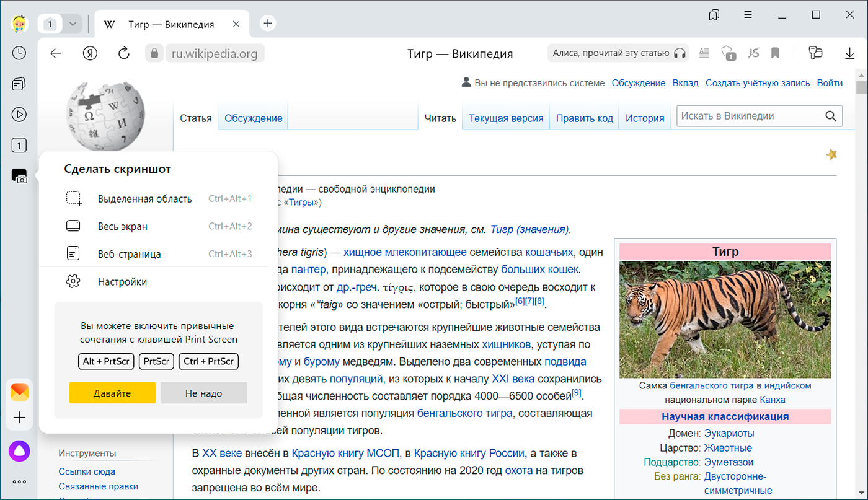The width and height of the screenshot is (868, 500).
Task: Click the screenshot camera icon in sidebar
Action: [19, 177]
